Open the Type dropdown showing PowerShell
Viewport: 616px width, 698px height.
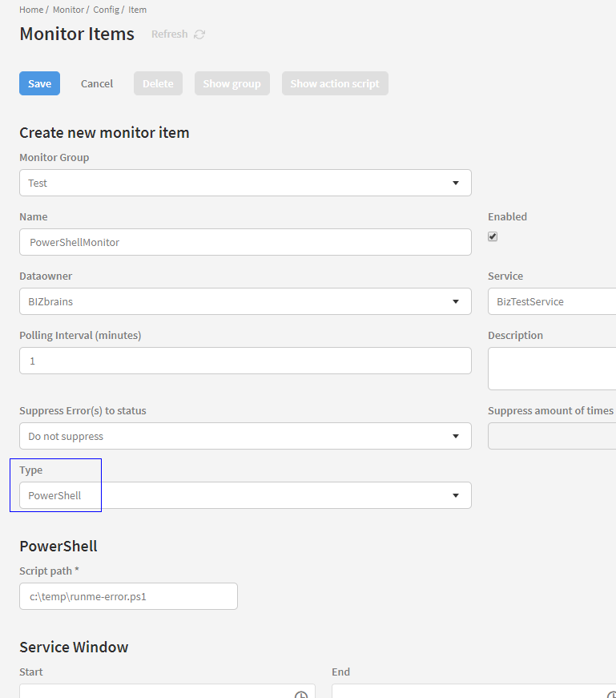coord(245,495)
